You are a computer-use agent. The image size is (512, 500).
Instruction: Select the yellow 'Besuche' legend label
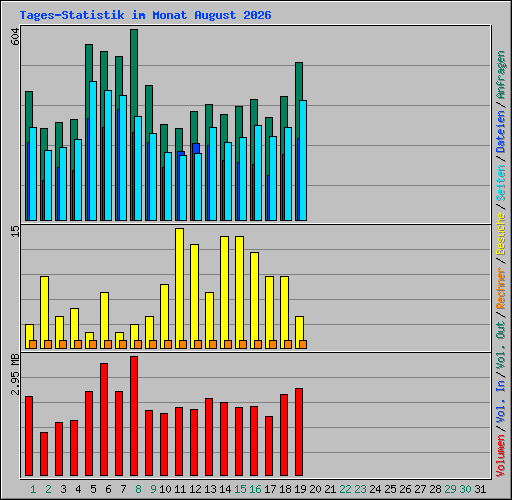coord(501,234)
